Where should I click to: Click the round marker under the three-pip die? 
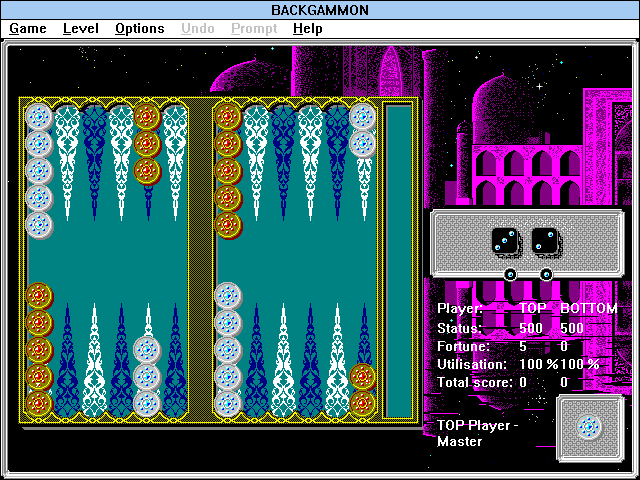[510, 274]
